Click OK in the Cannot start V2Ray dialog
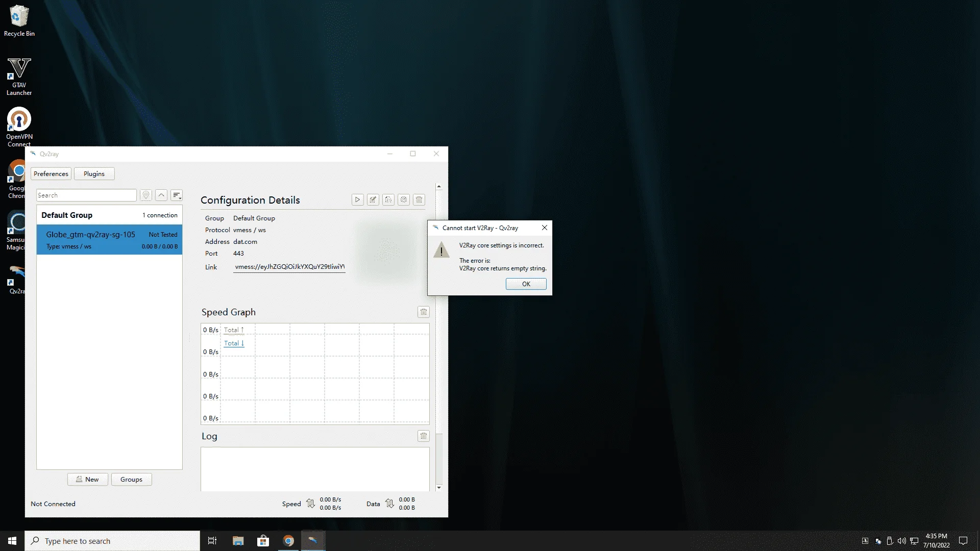 [x=526, y=284]
